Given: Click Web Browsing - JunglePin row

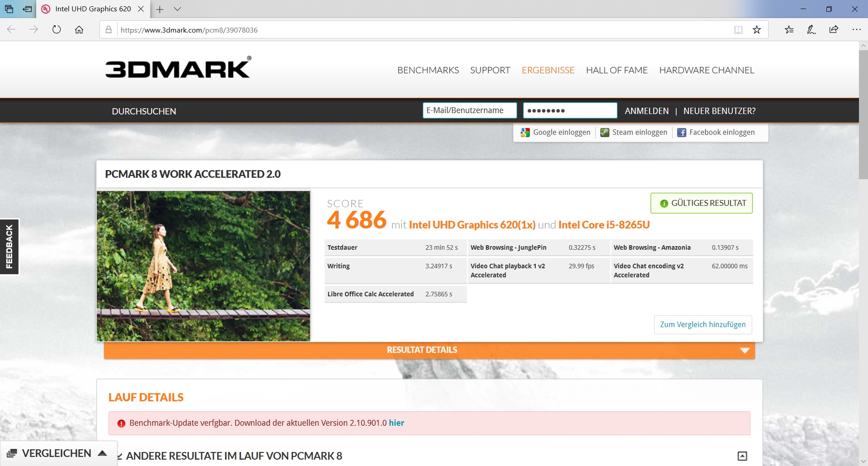Looking at the screenshot, I should pyautogui.click(x=538, y=247).
